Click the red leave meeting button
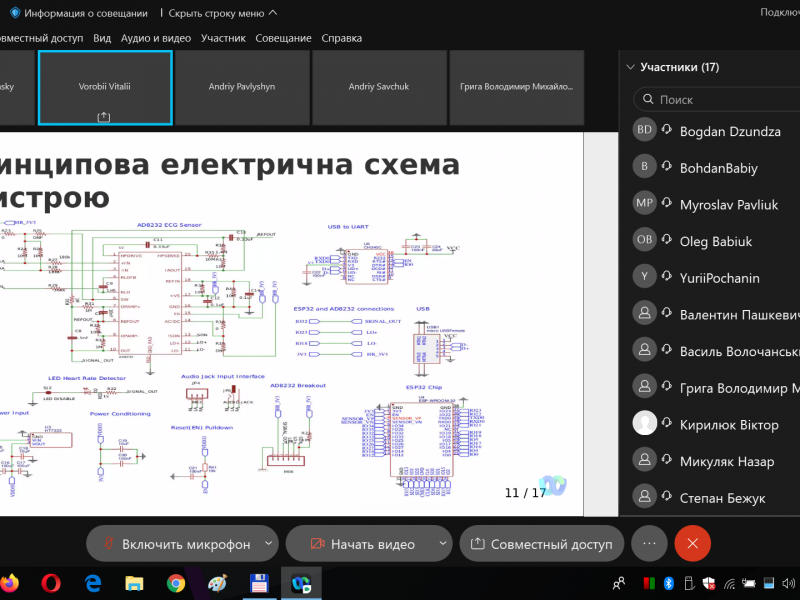 692,544
